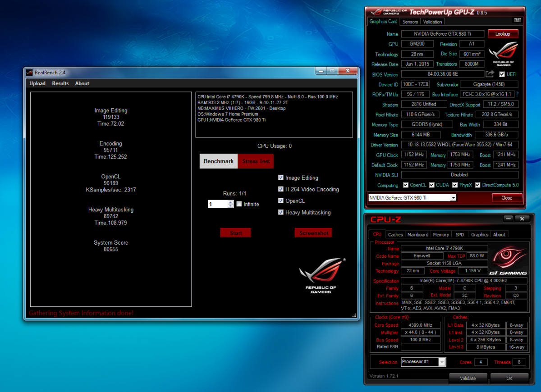Switch to the Sensors tab in GPU-Z
This screenshot has height=392, width=541.
410,22
